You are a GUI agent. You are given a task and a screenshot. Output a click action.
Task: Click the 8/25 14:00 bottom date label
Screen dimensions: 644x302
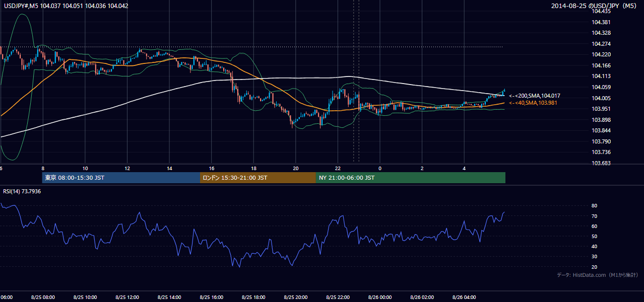click(x=169, y=297)
